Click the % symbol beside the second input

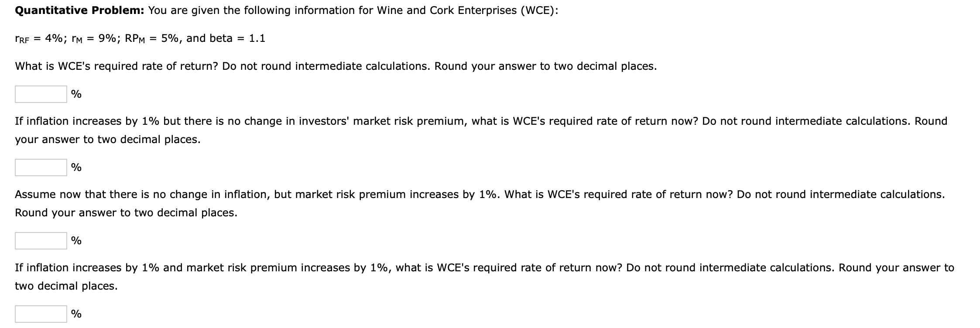(75, 167)
